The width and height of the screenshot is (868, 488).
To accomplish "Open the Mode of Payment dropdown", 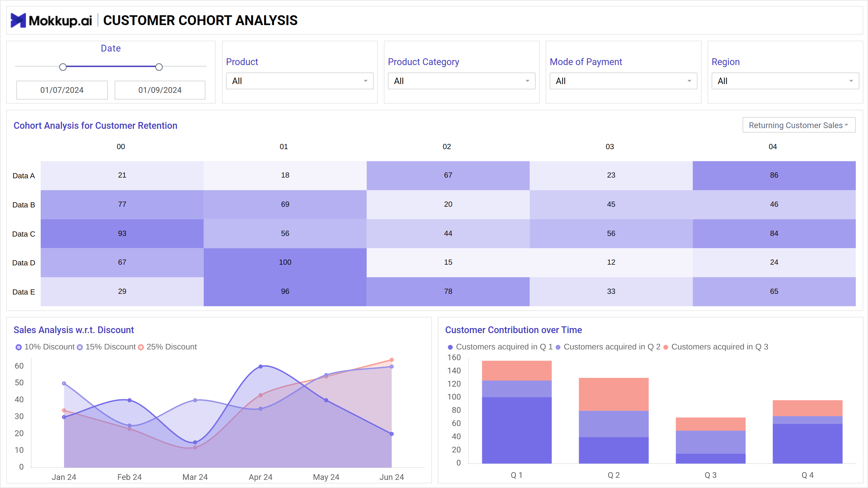I will coord(623,81).
